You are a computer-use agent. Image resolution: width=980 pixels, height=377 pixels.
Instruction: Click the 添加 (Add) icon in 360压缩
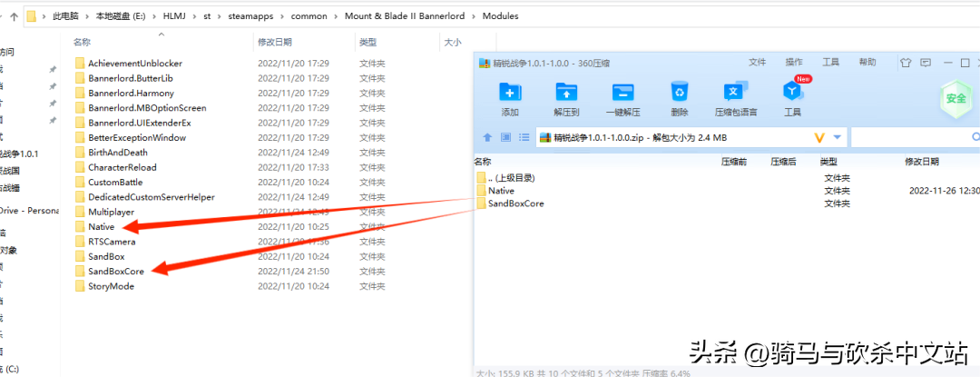point(510,93)
